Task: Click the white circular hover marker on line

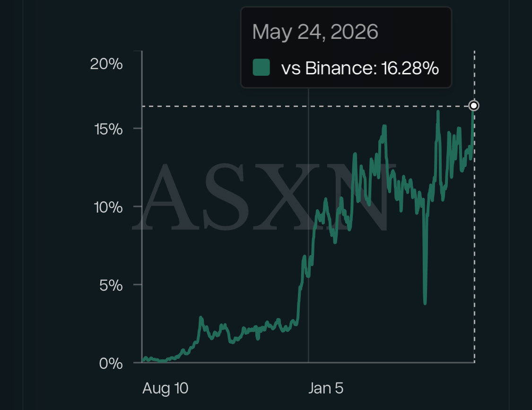Action: point(474,106)
